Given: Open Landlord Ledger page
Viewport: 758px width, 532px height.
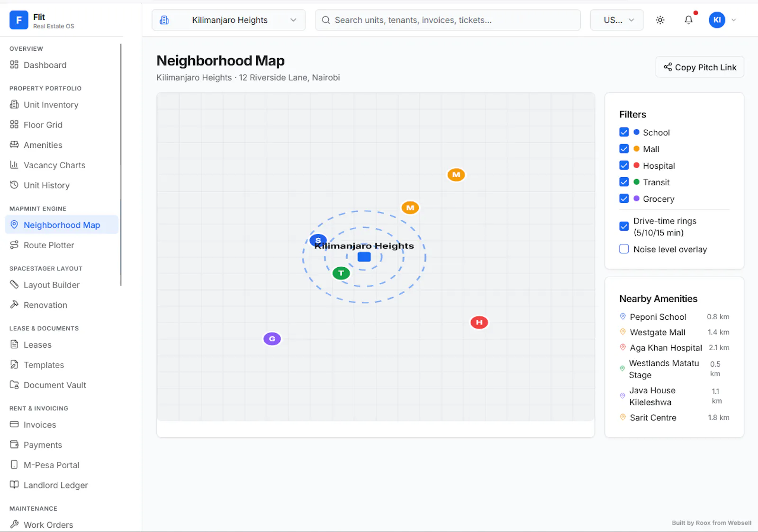Looking at the screenshot, I should (x=62, y=485).
